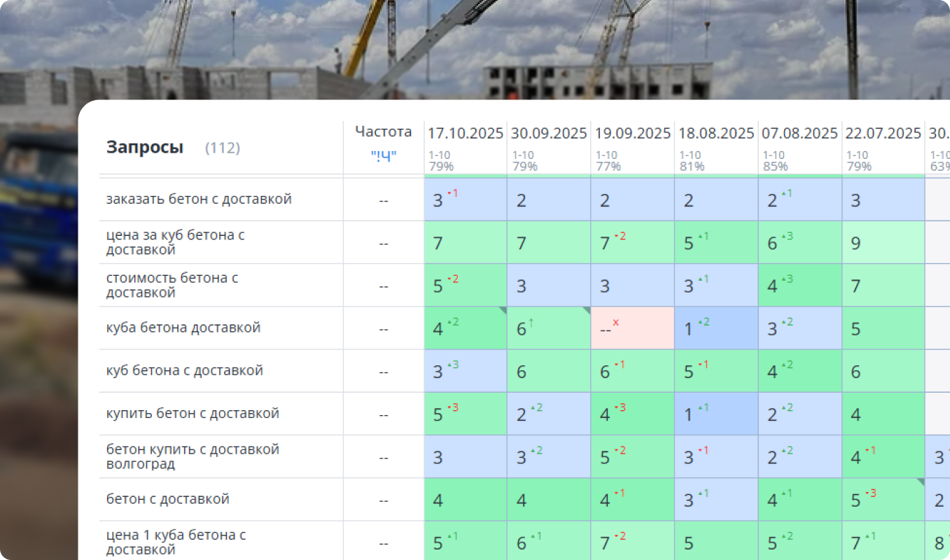Open the 07.08.2025 date column header
This screenshot has width=950, height=560.
[800, 133]
